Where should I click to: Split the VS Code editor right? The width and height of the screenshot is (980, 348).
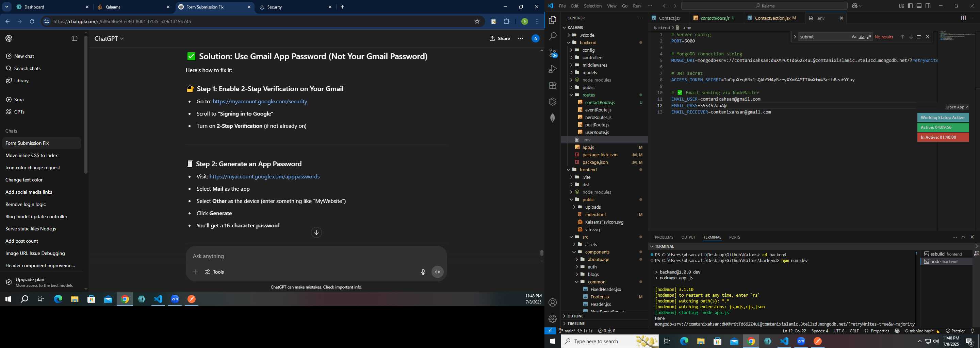(x=963, y=18)
